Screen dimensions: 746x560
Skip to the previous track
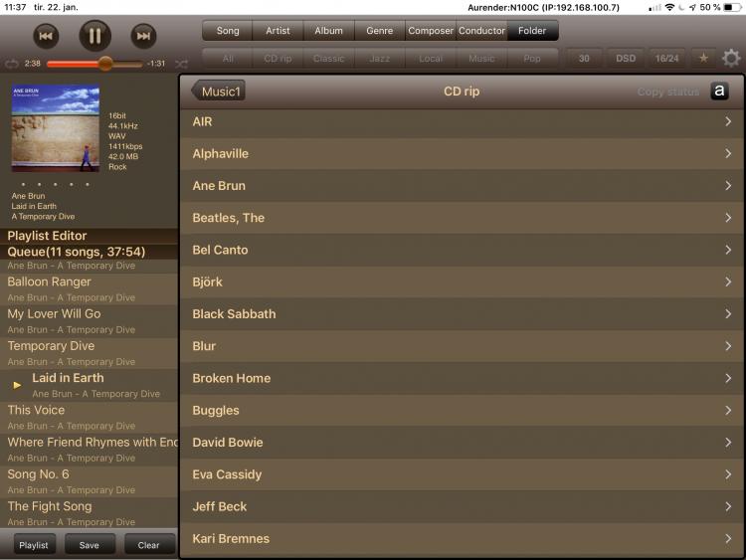(x=46, y=36)
